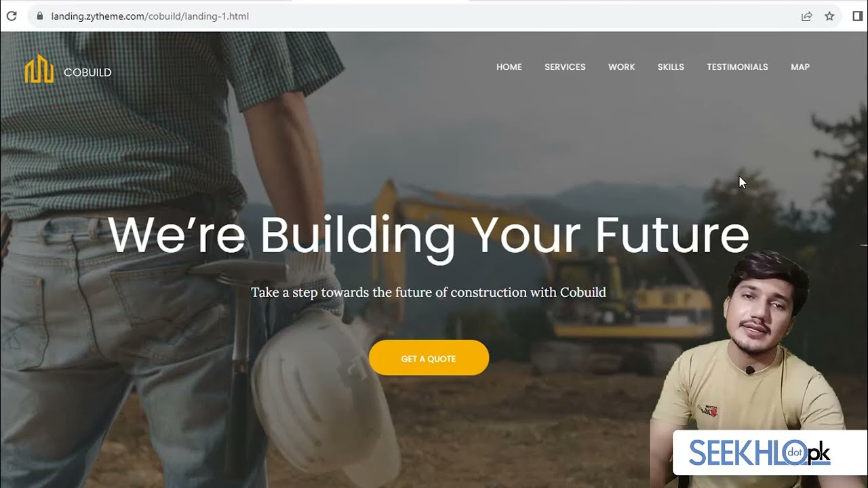The image size is (868, 488).
Task: Click the GET A QUOTE button
Action: [429, 358]
